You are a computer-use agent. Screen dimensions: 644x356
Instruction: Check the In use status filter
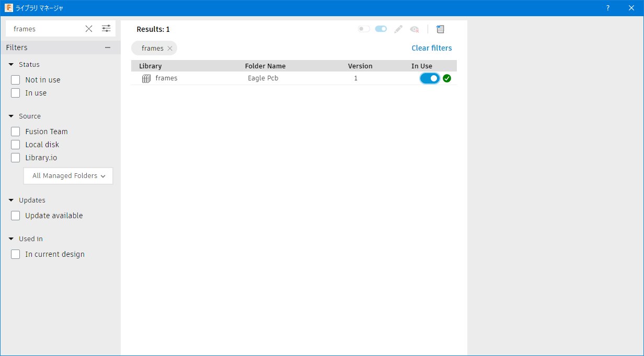tap(16, 93)
